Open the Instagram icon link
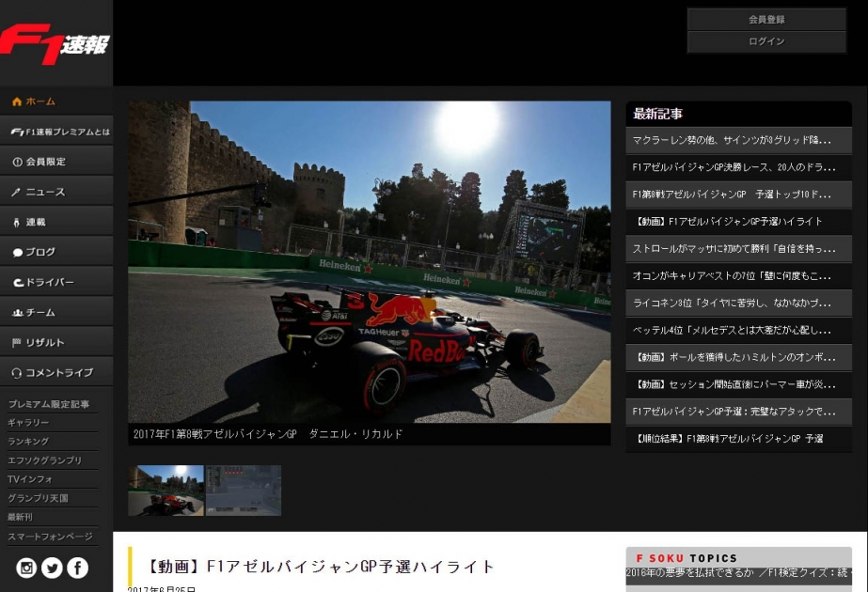This screenshot has height=592, width=868. point(26,568)
